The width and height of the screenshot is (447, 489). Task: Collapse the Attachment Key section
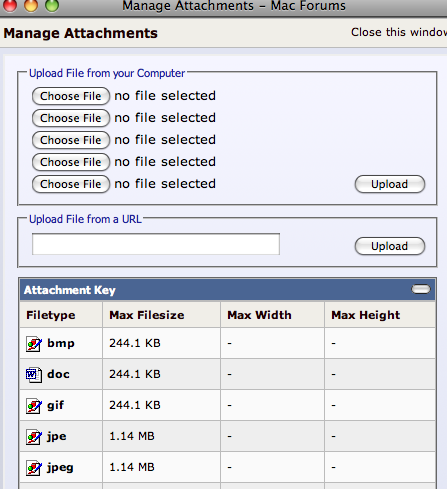(x=421, y=289)
